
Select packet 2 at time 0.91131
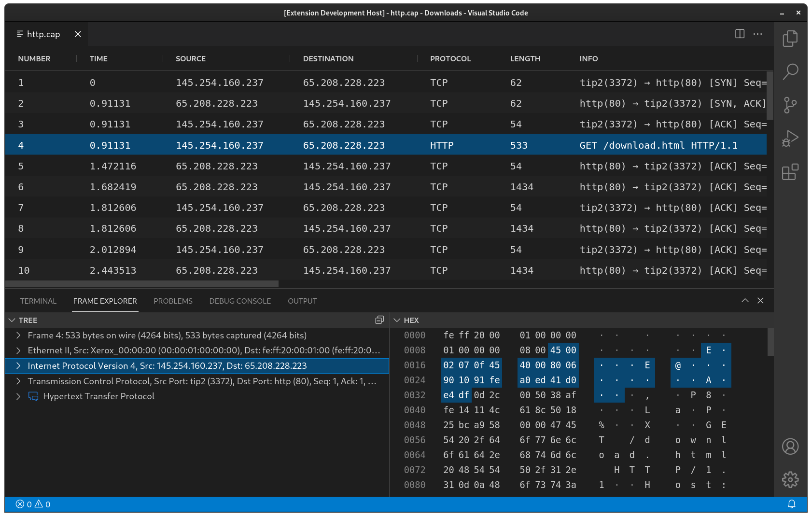(386, 103)
